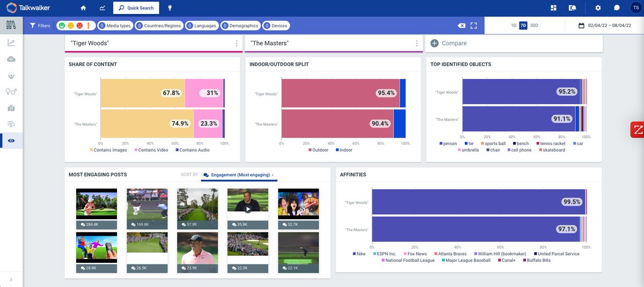Open the eye visual insights sidebar icon
Image resolution: width=644 pixels, height=287 pixels.
pos(11,140)
